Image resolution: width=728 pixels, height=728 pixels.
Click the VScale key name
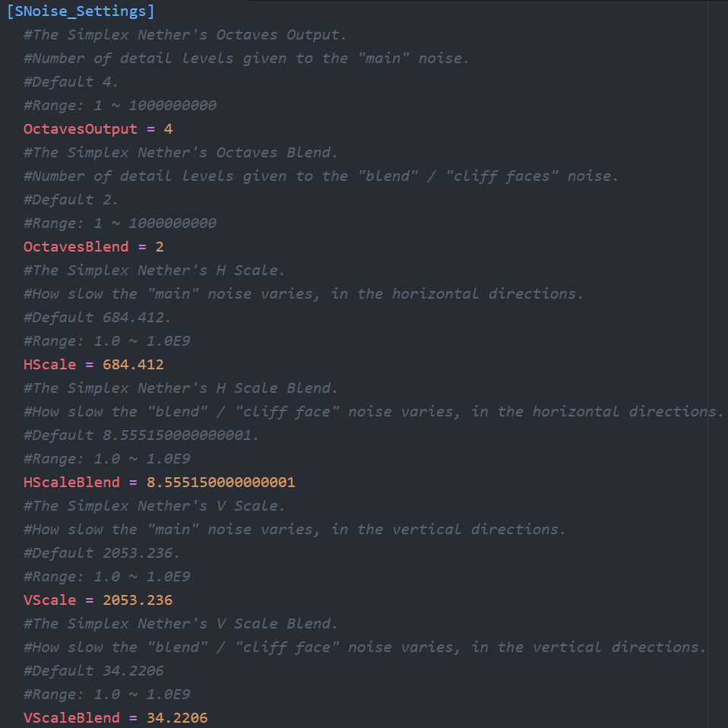coord(50,600)
